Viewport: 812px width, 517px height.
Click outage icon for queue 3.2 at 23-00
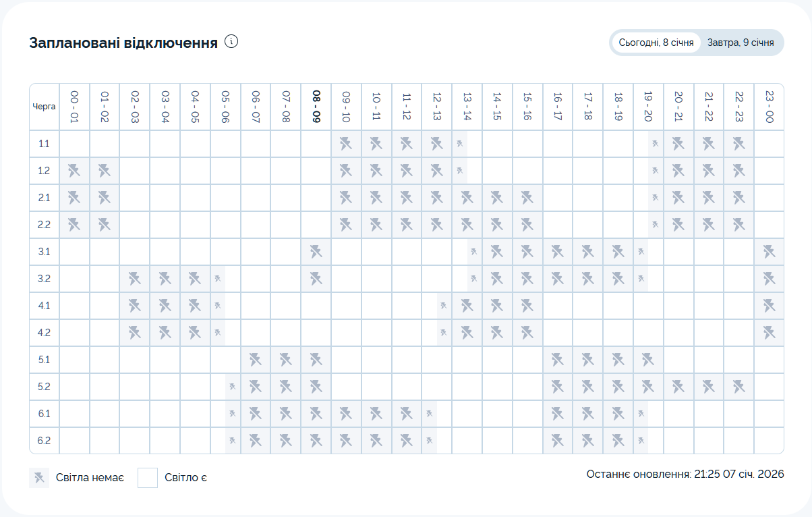[x=769, y=279]
